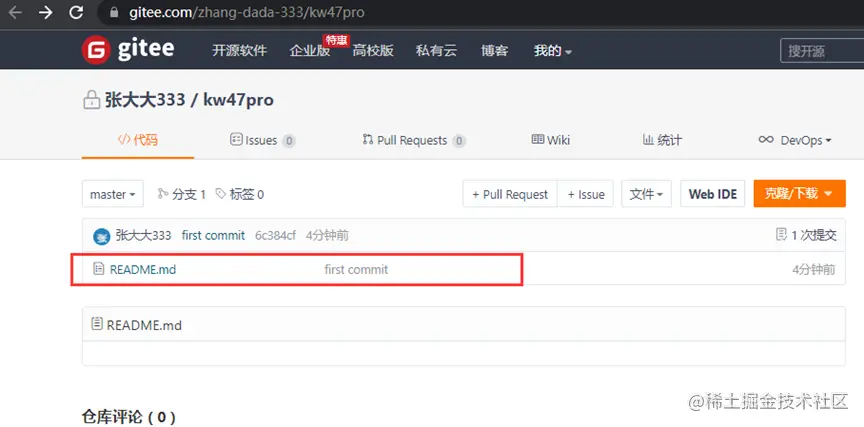Click the 4分钟前 timestamp in README.md row
The height and width of the screenshot is (427, 864).
click(814, 269)
